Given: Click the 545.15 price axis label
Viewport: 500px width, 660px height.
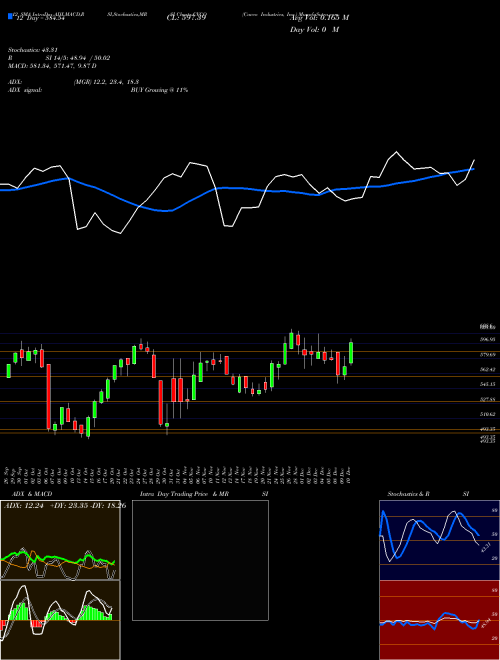Looking at the screenshot, I should click(x=489, y=384).
